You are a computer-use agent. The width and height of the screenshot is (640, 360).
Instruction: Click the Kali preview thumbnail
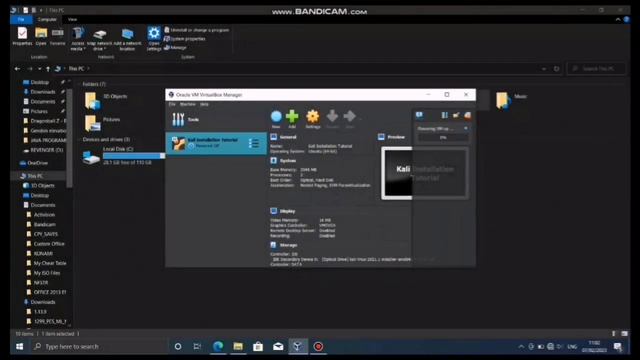(x=424, y=173)
